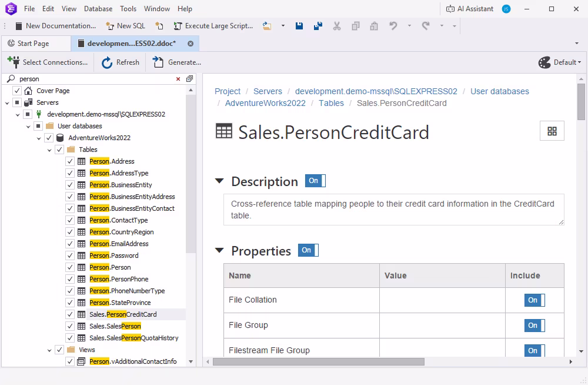
Task: Collapse the User databases node
Action: 28,126
